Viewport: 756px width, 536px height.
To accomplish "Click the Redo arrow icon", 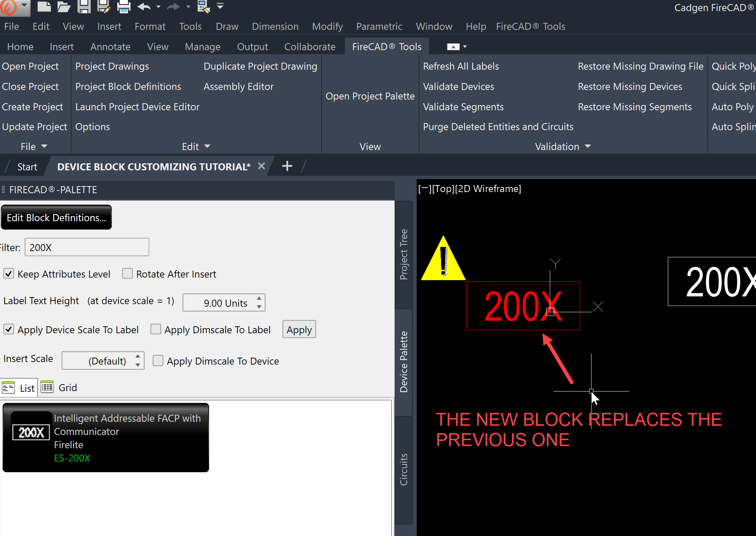I will coord(173,7).
